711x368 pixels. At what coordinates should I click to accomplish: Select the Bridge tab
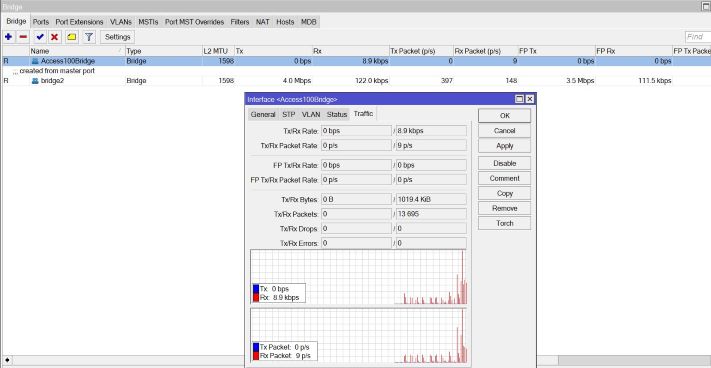coord(16,21)
